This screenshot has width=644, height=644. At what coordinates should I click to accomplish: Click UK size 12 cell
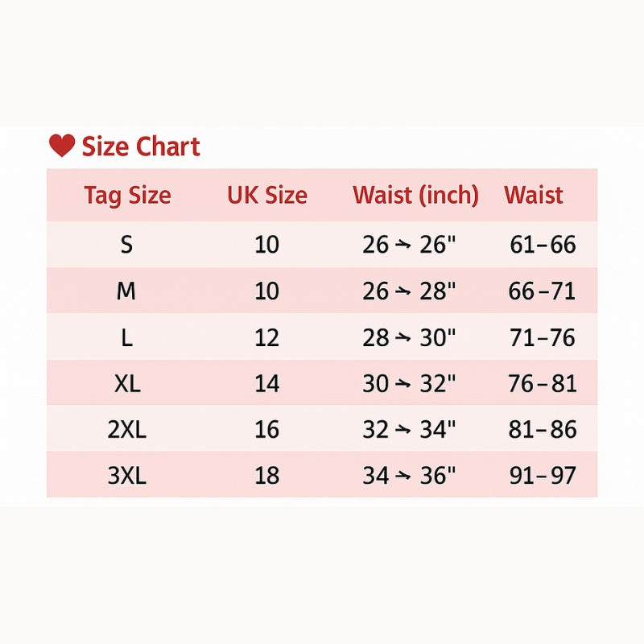coord(267,337)
